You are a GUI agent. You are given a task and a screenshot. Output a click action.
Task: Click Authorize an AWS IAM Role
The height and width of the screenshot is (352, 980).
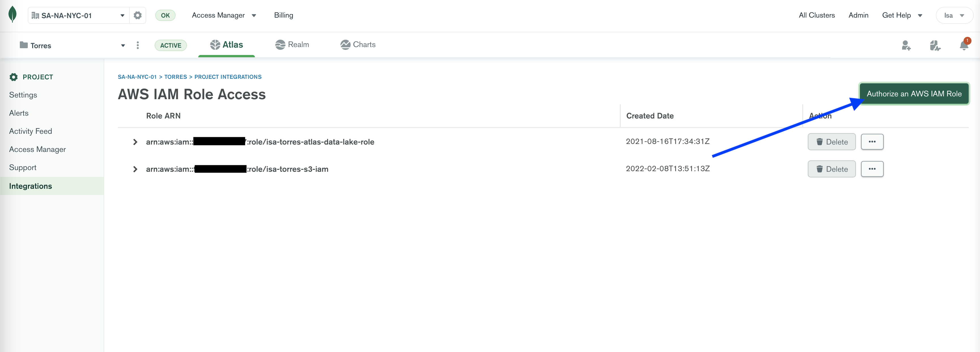(914, 94)
